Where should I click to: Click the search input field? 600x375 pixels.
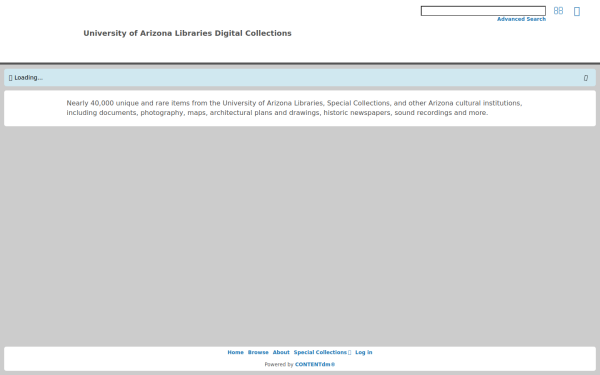(483, 11)
